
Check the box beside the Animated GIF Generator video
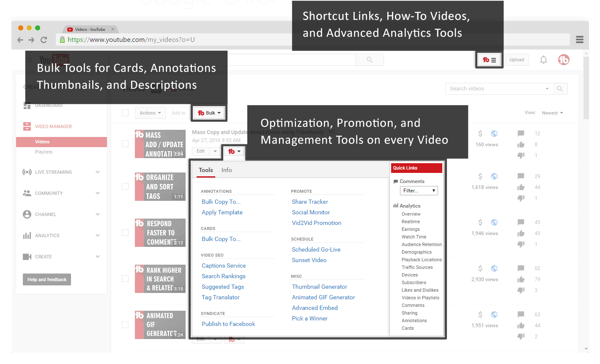coord(125,325)
